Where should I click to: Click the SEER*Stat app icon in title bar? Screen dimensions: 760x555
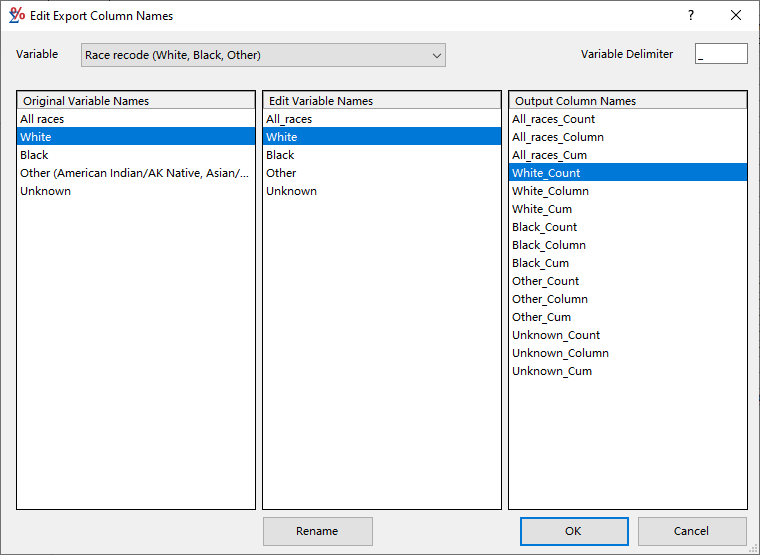click(x=16, y=16)
